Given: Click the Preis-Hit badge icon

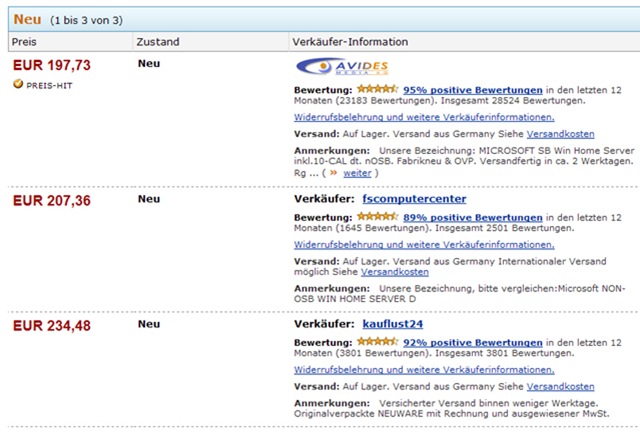Looking at the screenshot, I should click(x=18, y=84).
